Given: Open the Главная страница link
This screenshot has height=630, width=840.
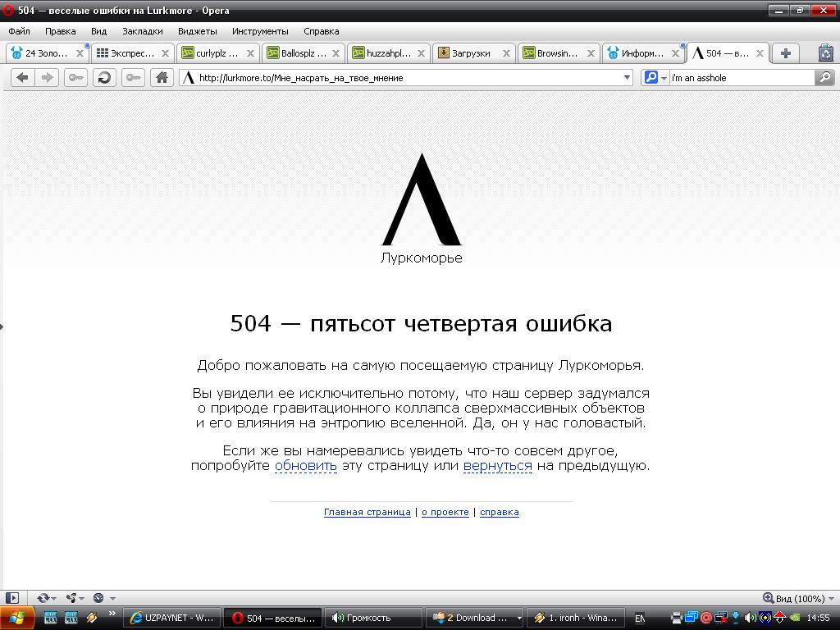Looking at the screenshot, I should 367,512.
